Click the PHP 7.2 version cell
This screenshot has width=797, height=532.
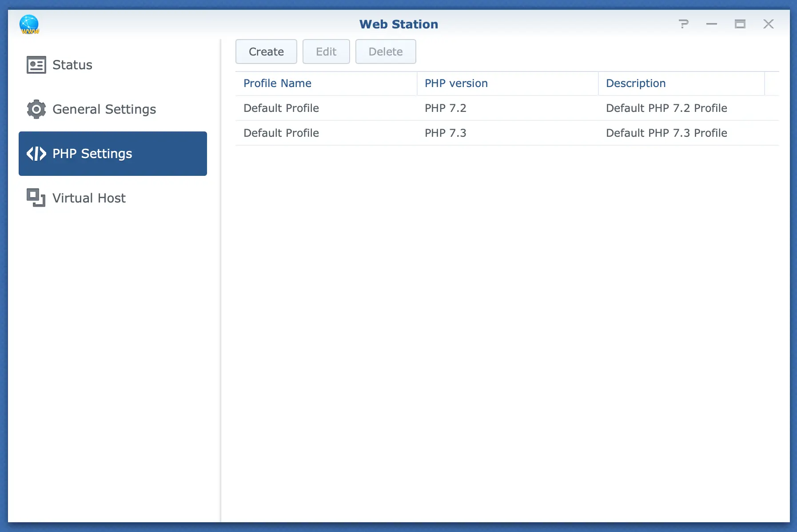point(446,108)
